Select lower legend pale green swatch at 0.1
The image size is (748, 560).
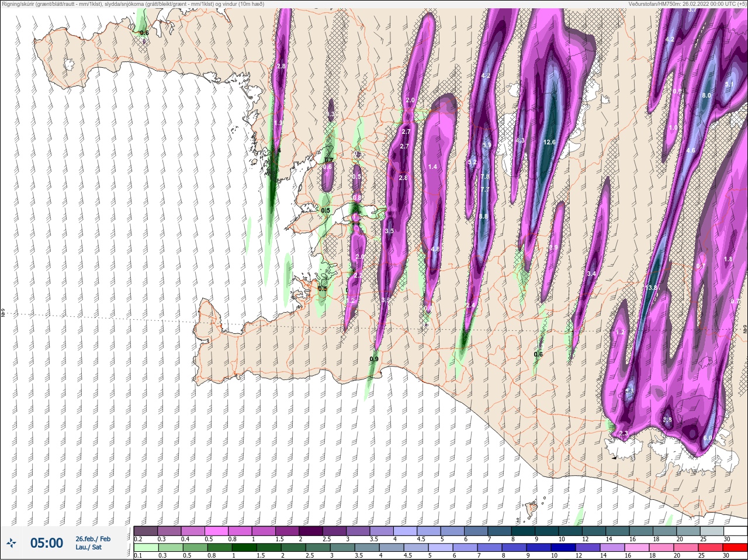[146, 548]
